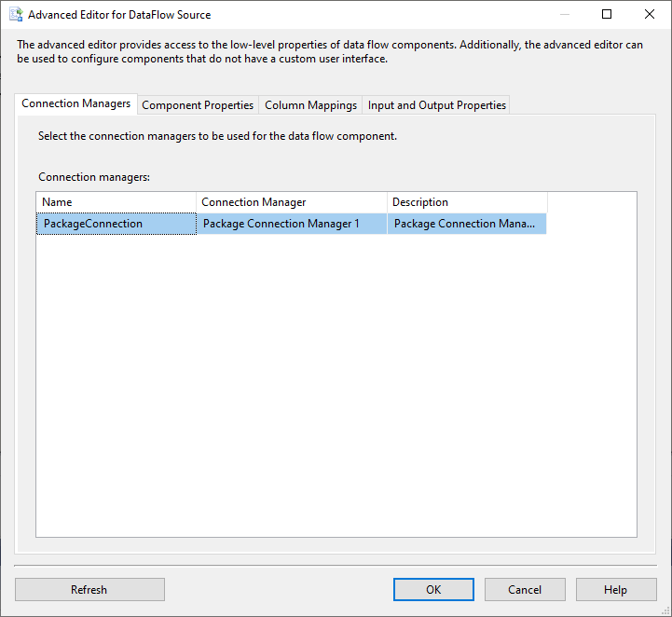672x617 pixels.
Task: Click the truncated Description cell of PackageConnection
Action: click(466, 224)
